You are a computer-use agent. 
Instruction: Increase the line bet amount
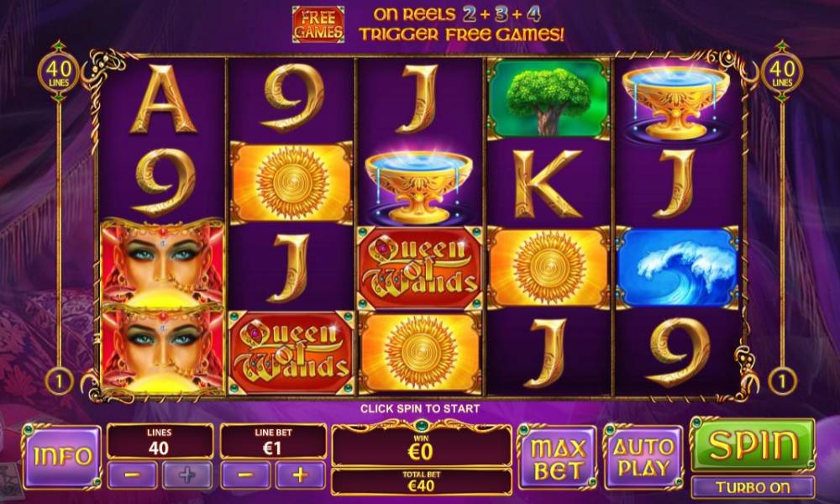[300, 475]
